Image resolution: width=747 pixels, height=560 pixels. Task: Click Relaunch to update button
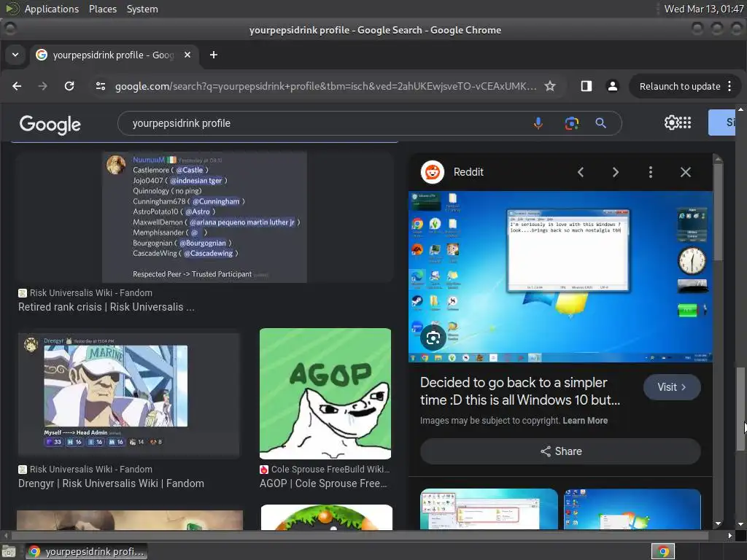[x=680, y=86]
